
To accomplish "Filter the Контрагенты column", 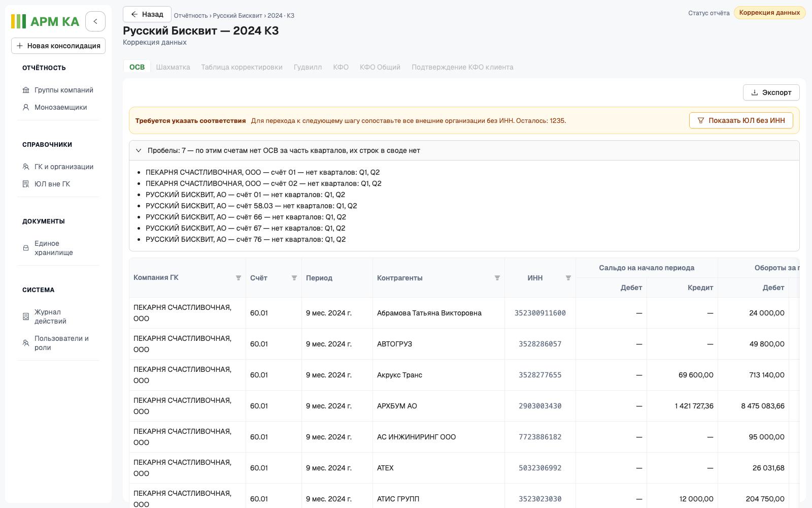I will 497,278.
